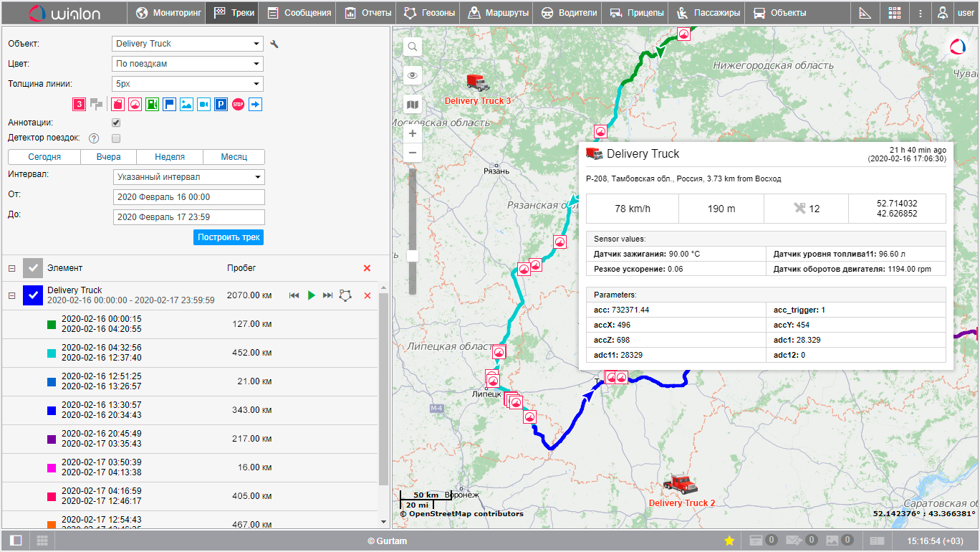Open the Отчеты tab
This screenshot has height=552, width=980.
[x=368, y=13]
